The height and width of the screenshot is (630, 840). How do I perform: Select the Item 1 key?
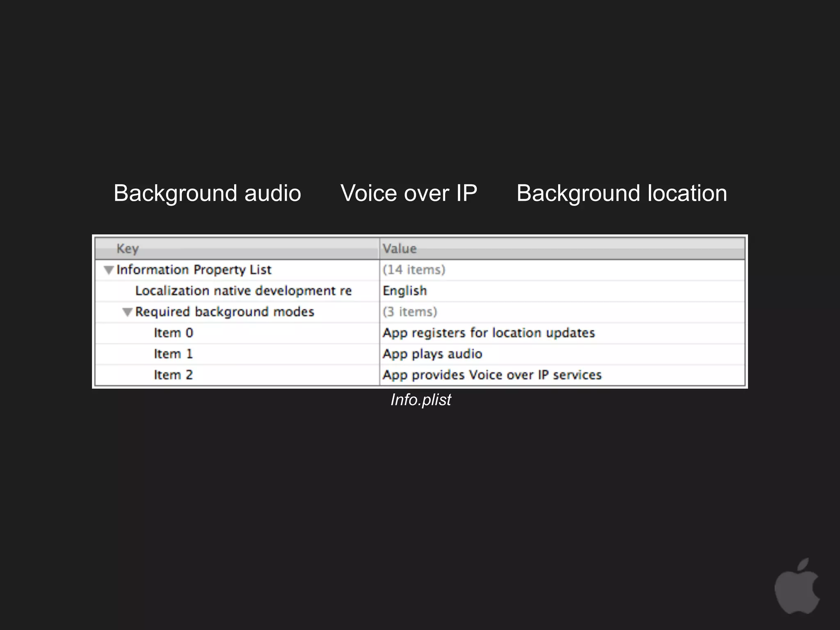(173, 354)
